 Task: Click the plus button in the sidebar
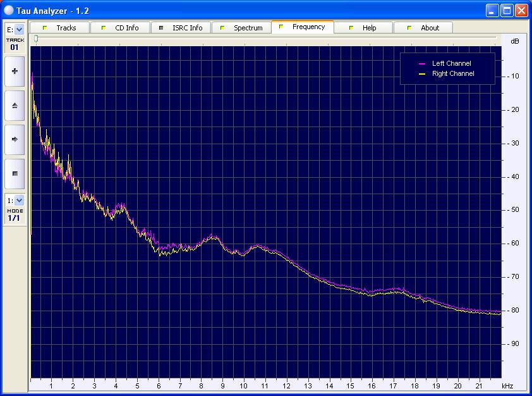(15, 71)
